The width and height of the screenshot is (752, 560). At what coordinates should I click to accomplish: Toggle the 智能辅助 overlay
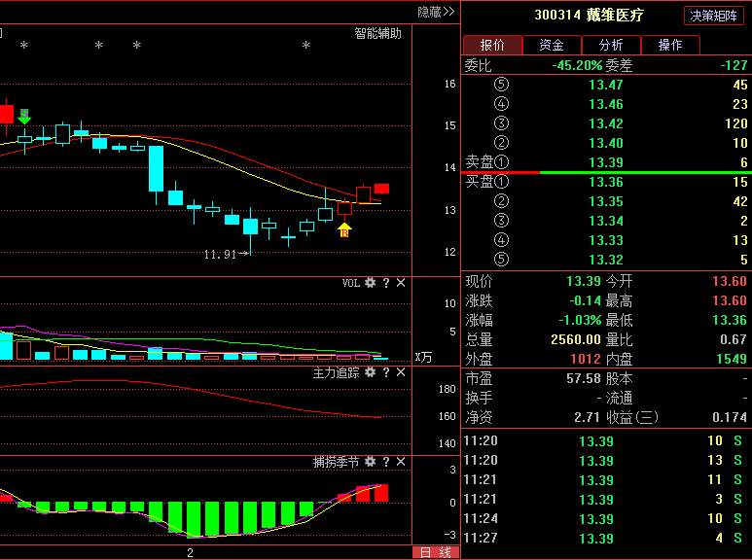[x=377, y=33]
